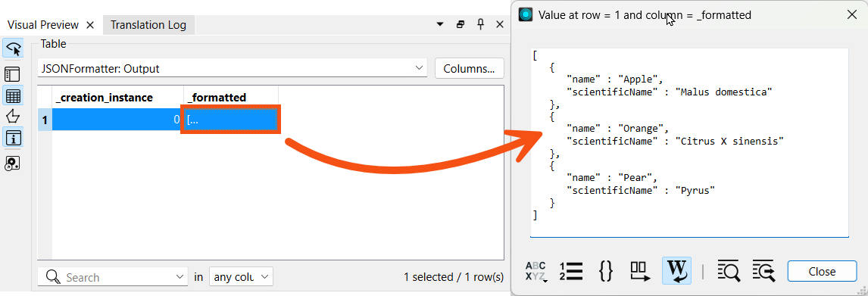Close the value dialog with title X
The width and height of the screenshot is (868, 296).
(852, 14)
